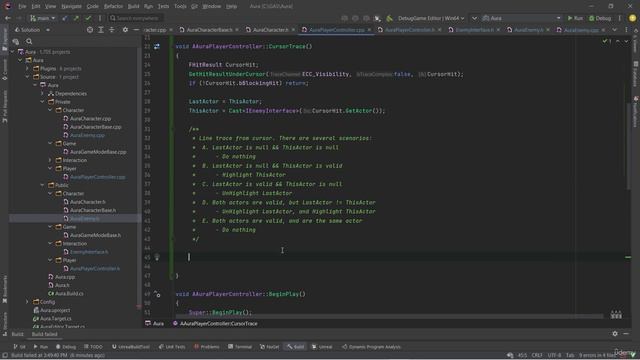Open the Tools menu
The height and width of the screenshot is (360, 640).
point(180,6)
